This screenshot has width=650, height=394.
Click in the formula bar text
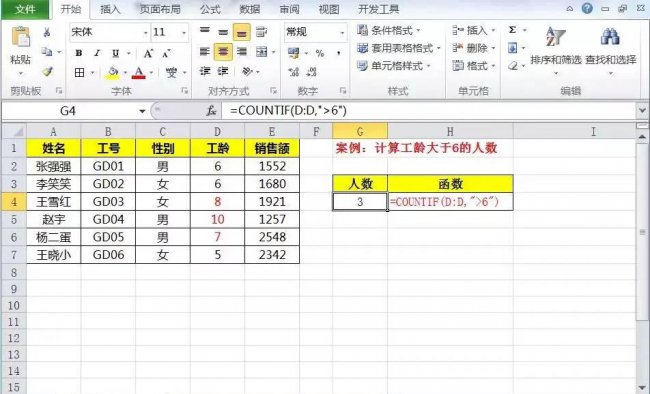coord(288,111)
